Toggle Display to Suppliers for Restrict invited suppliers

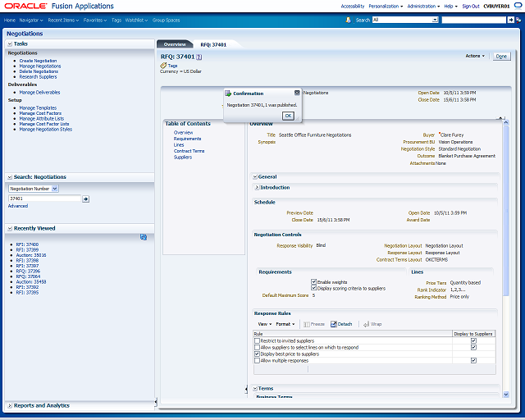pyautogui.click(x=473, y=340)
